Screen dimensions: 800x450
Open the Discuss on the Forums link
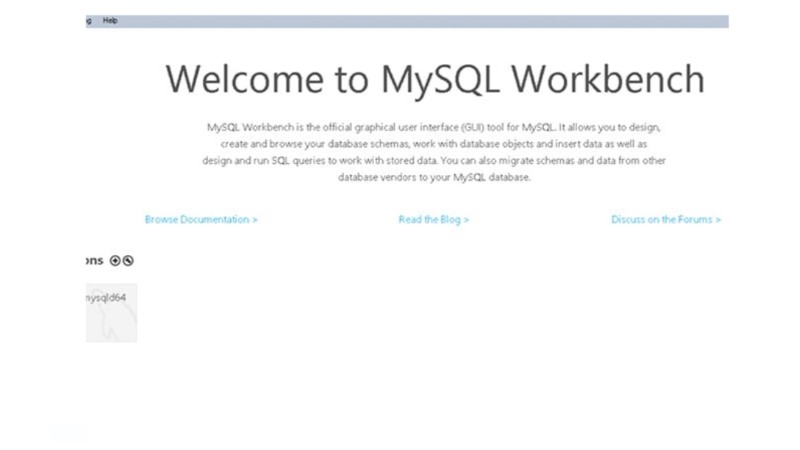point(666,219)
